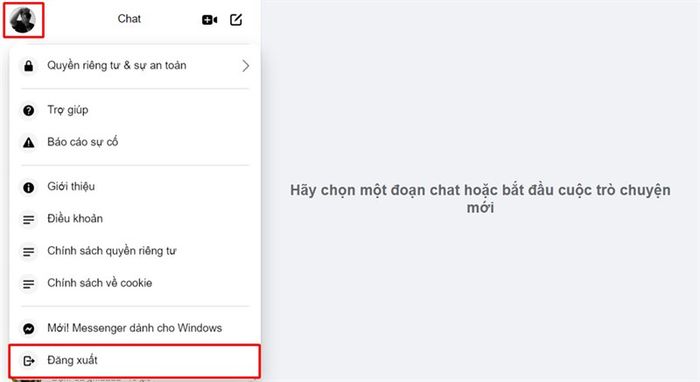The height and width of the screenshot is (382, 700).
Task: Open Trợ giúp menu entry
Action: tap(134, 110)
